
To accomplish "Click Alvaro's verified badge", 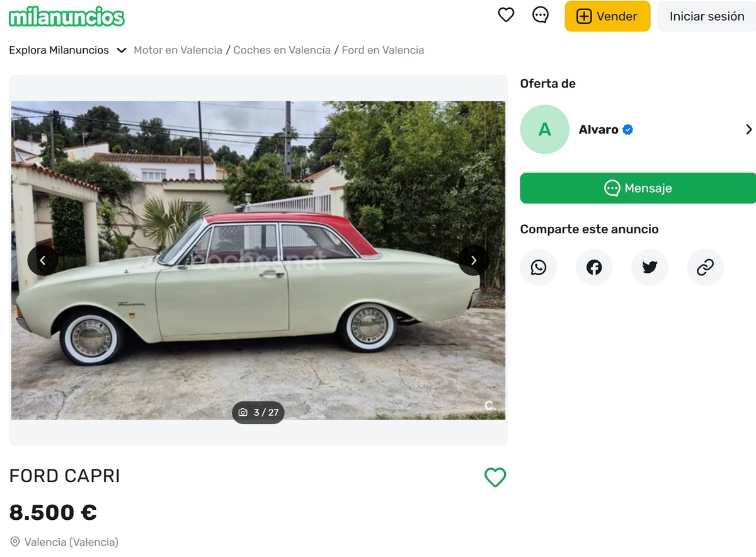I will [x=627, y=130].
